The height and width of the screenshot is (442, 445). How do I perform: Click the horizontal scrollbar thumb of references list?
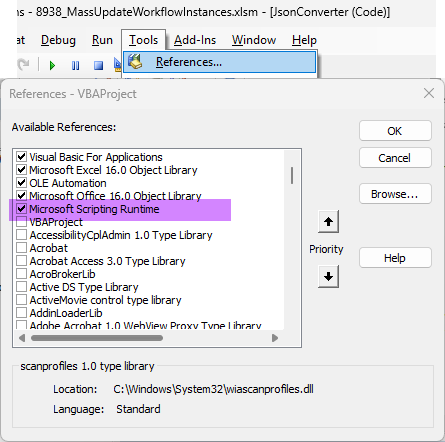tap(97, 338)
